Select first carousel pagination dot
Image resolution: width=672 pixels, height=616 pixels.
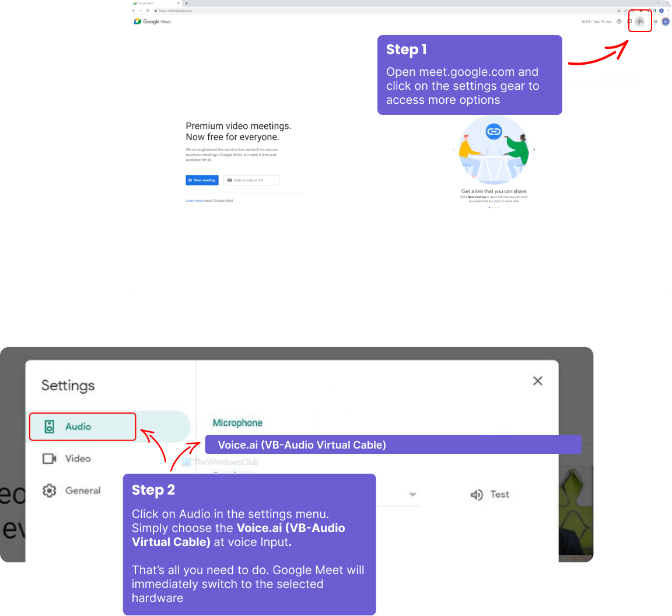[489, 208]
